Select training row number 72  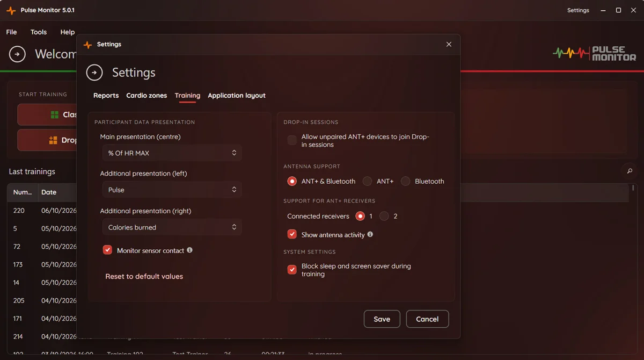click(x=41, y=247)
